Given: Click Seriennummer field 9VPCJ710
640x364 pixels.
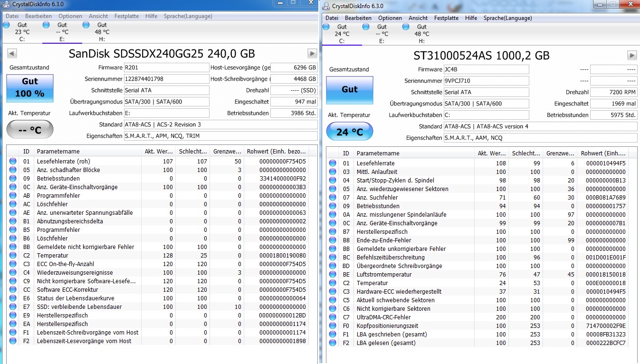Looking at the screenshot, I should point(486,81).
